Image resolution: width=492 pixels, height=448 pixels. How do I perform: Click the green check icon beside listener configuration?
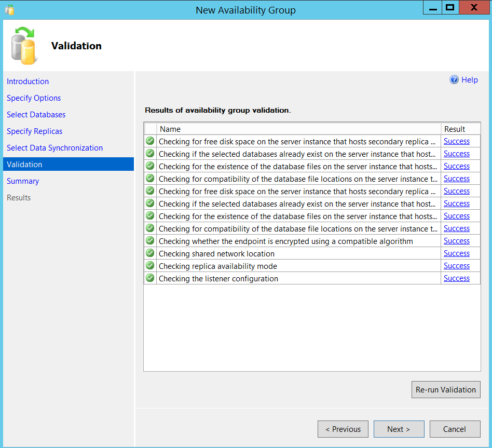coord(150,278)
